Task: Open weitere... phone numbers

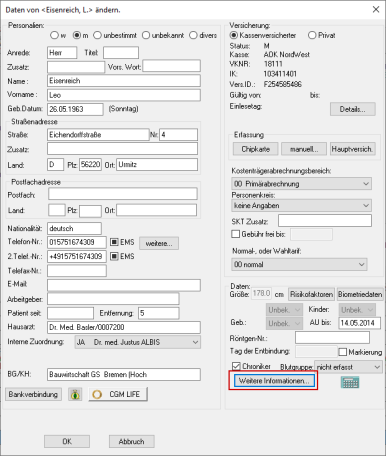Action: (159, 243)
